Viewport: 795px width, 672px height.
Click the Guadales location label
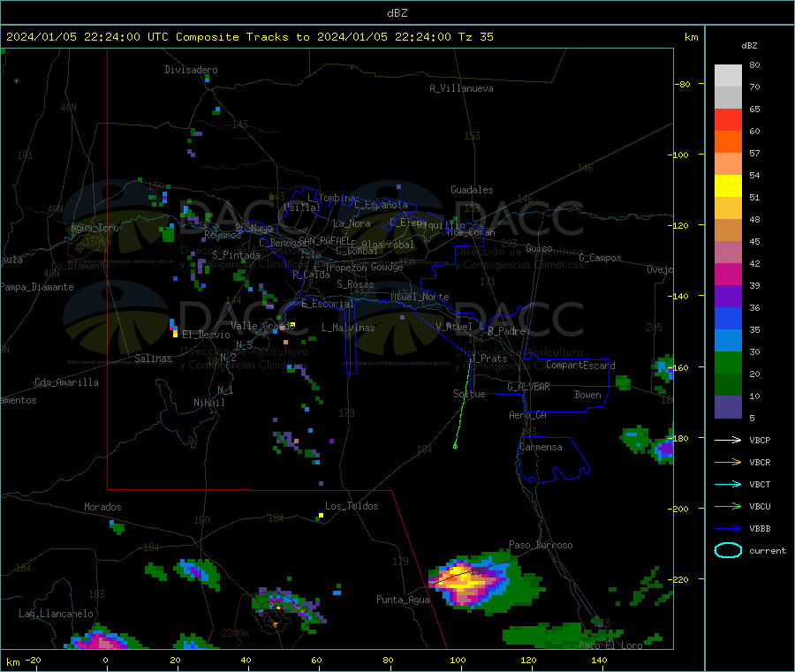pos(472,190)
